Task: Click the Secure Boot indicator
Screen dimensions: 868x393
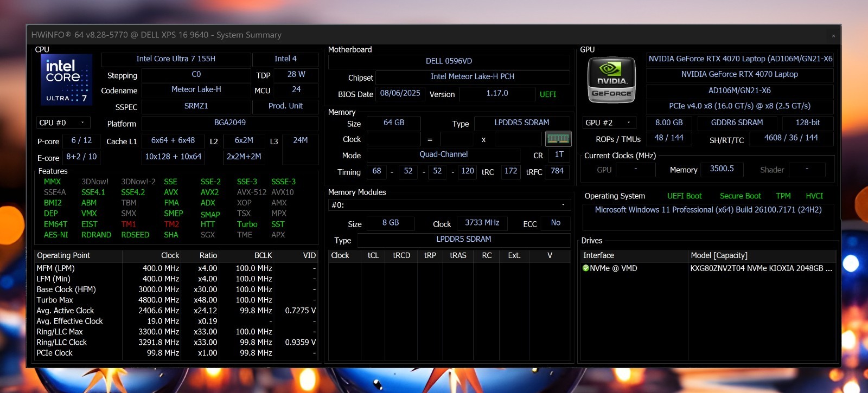Action: [740, 196]
